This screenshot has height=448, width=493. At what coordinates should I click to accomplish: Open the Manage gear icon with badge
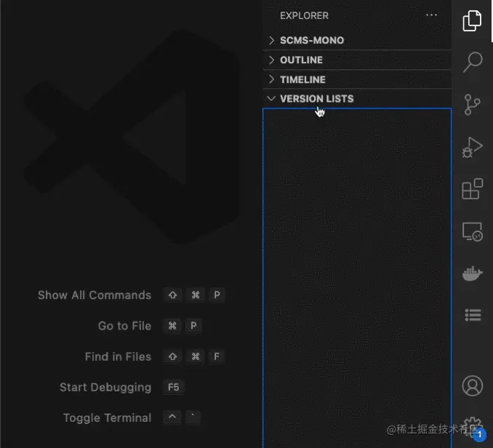coord(473,428)
